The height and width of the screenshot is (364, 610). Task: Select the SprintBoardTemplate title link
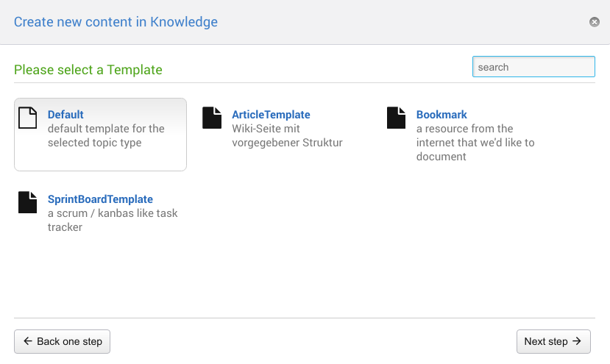(100, 199)
